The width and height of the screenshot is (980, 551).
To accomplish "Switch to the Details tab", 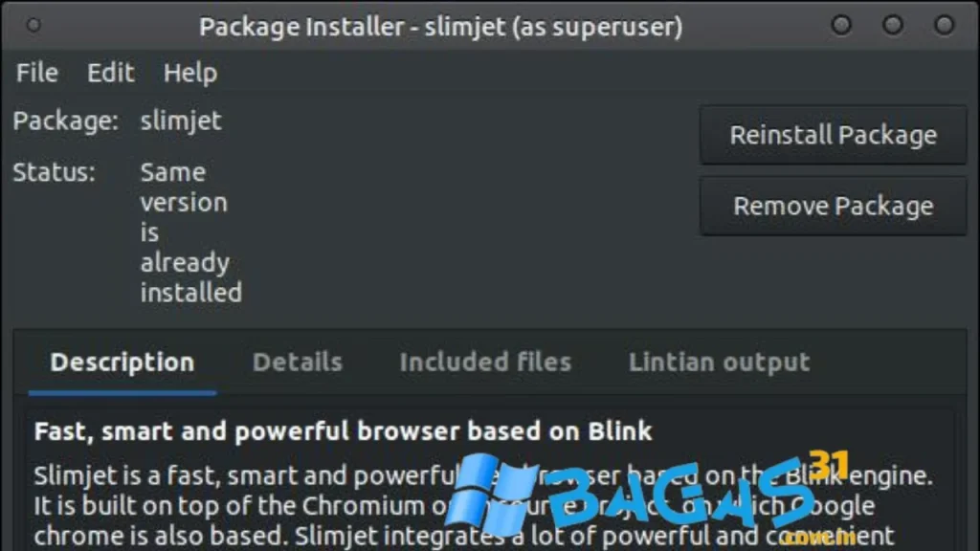I will (x=298, y=363).
